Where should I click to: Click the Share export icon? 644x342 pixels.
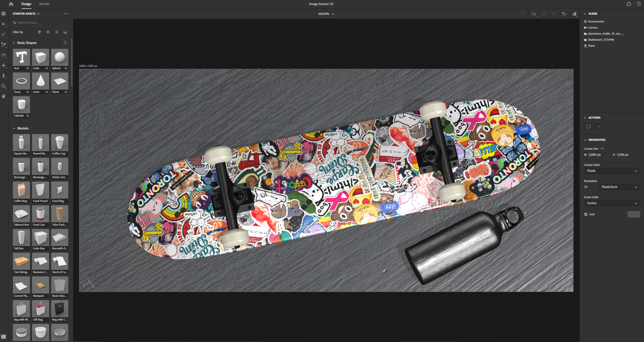point(629,4)
